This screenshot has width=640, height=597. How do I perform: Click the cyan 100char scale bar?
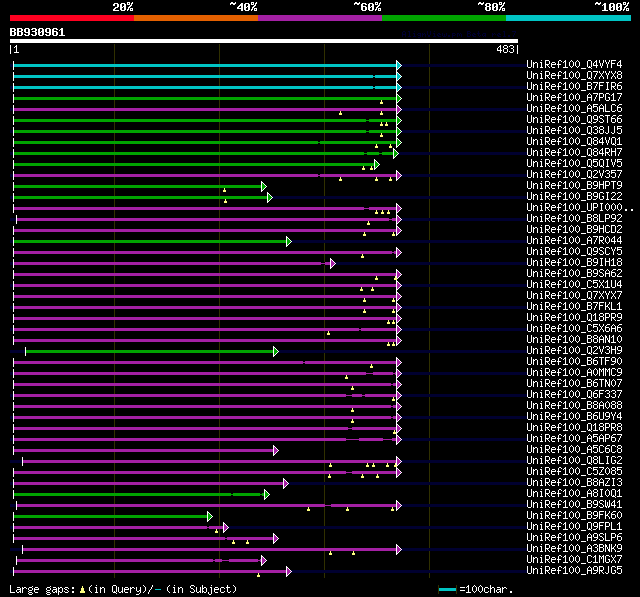(447, 589)
